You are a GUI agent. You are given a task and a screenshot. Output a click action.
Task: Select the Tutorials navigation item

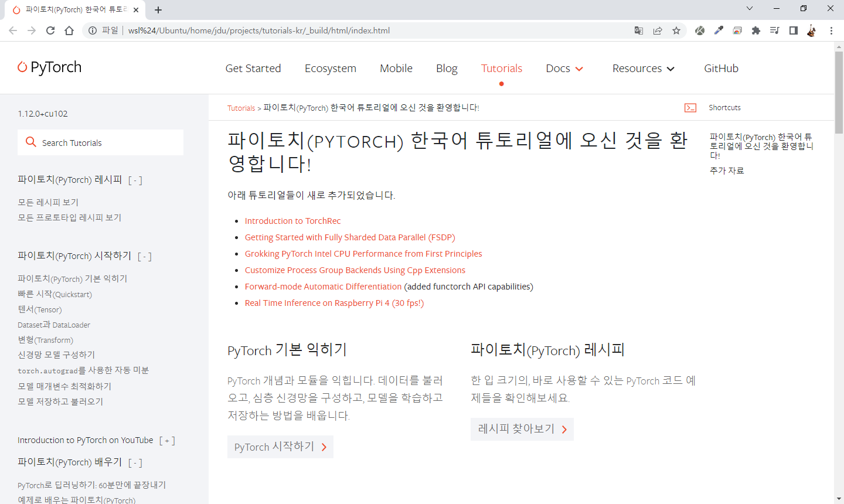coord(502,69)
